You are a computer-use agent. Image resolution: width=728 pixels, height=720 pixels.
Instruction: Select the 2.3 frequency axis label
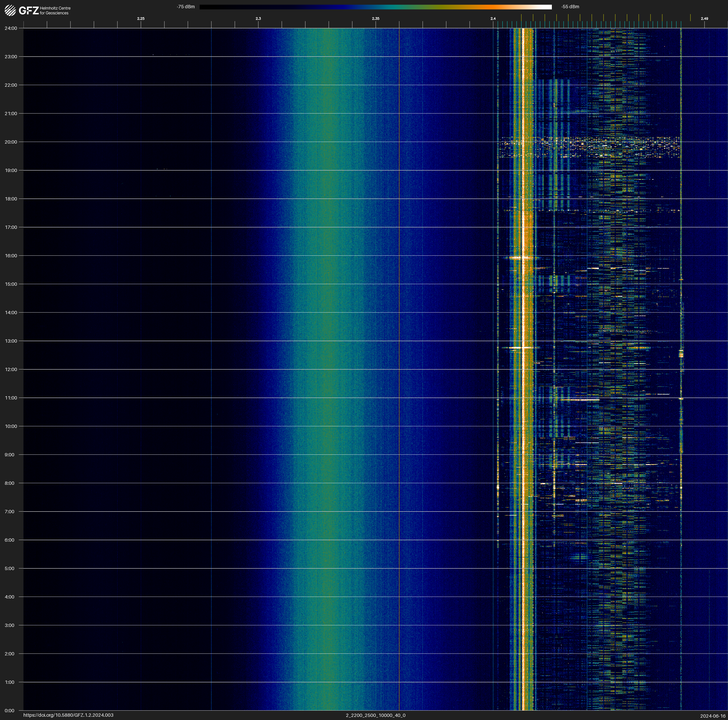click(258, 19)
